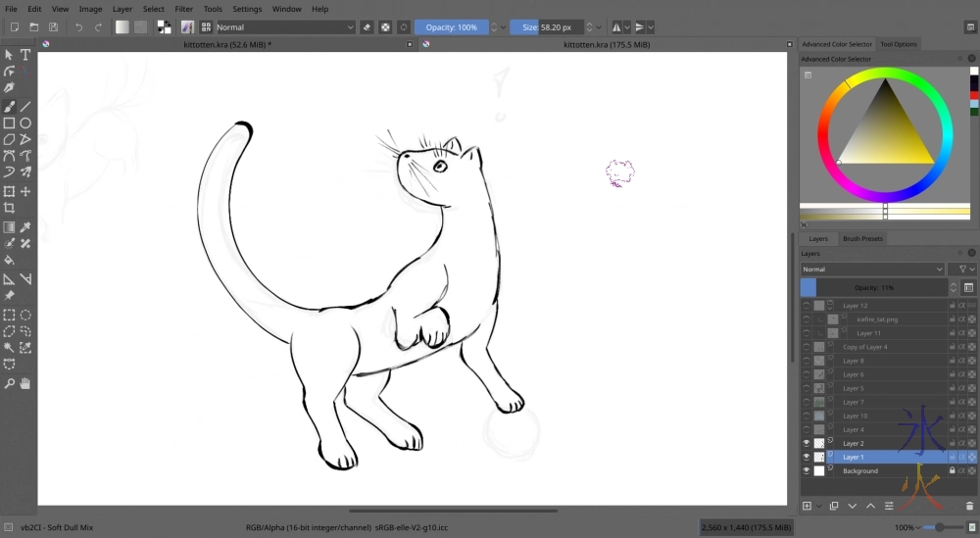Delete layer with the trash icon
Screen dimensions: 980x538
coord(969,506)
